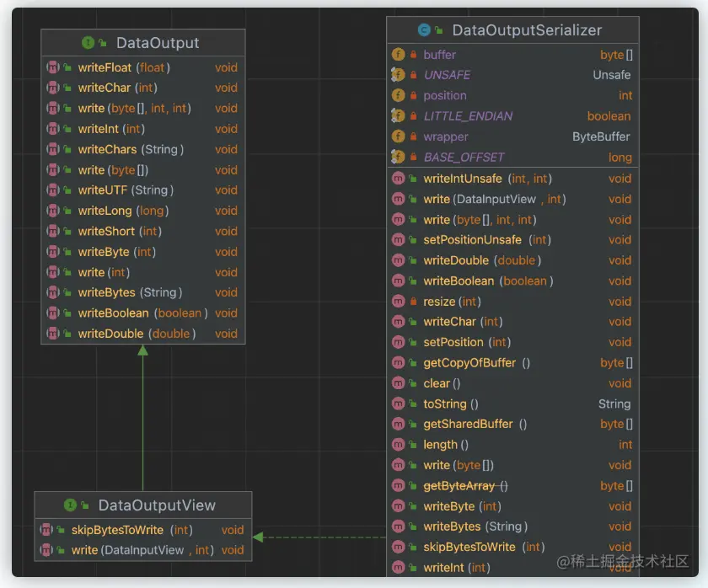Click the interface icon beside DataOutputView title
This screenshot has height=588, width=708.
coord(70,505)
